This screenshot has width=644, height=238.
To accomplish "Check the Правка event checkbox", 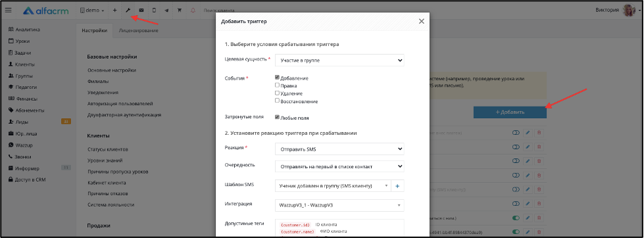I will click(x=277, y=85).
